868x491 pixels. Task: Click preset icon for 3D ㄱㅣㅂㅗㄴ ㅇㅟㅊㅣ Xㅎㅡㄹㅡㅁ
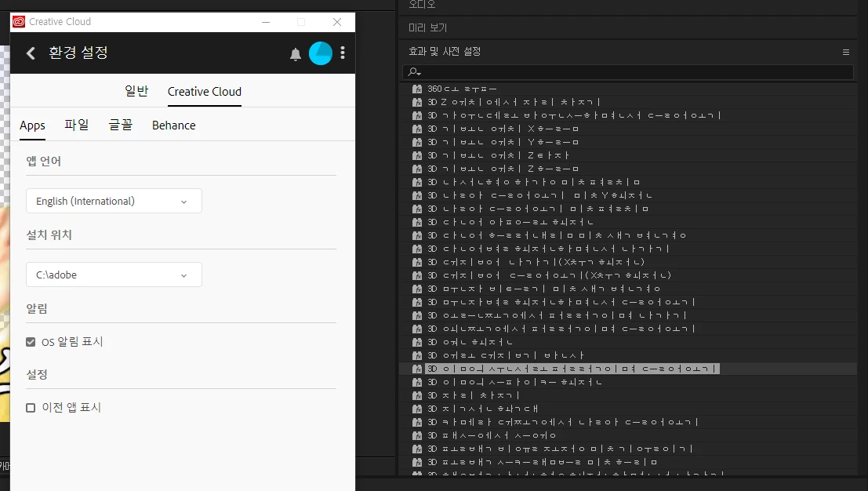[417, 129]
